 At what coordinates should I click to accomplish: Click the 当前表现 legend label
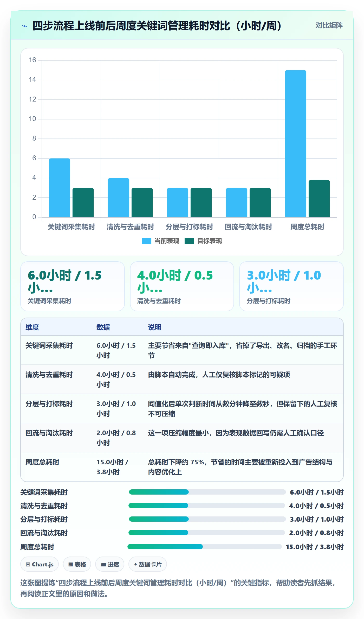[167, 241]
